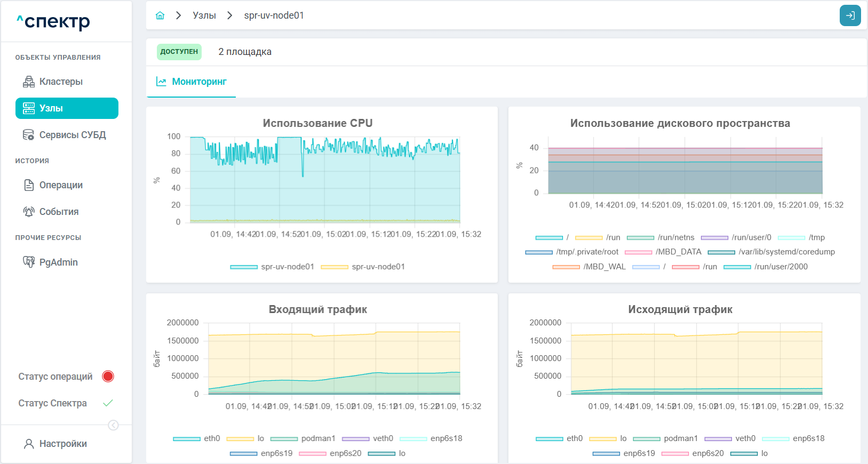The height and width of the screenshot is (464, 868).
Task: Toggle enp6s18 in Исходящий трафик legend
Action: point(793,438)
